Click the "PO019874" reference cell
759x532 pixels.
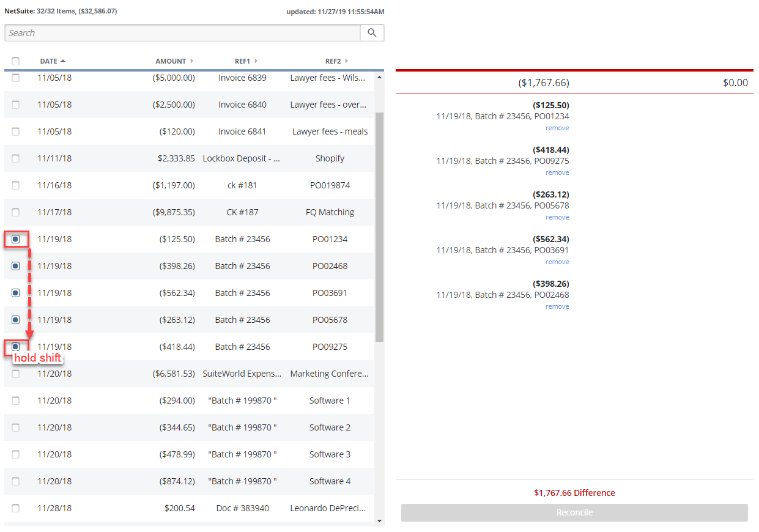[330, 185]
